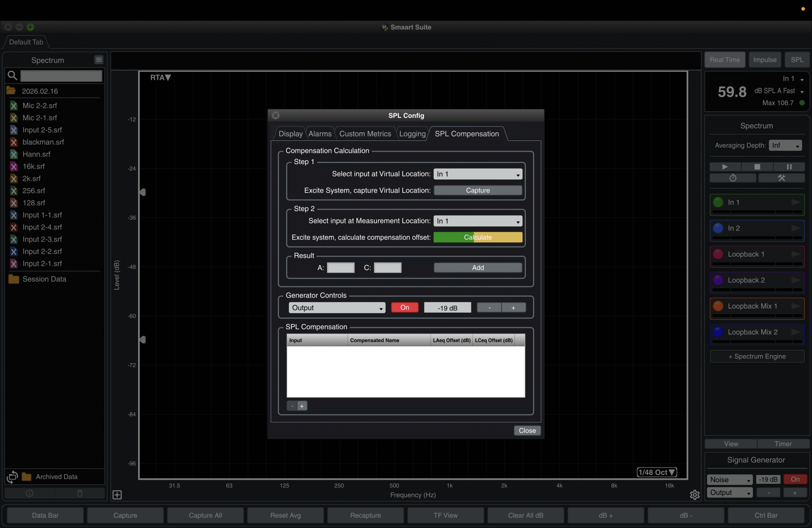Open the Virtual Location input dropdown
Image resolution: width=812 pixels, height=528 pixels.
coord(478,174)
